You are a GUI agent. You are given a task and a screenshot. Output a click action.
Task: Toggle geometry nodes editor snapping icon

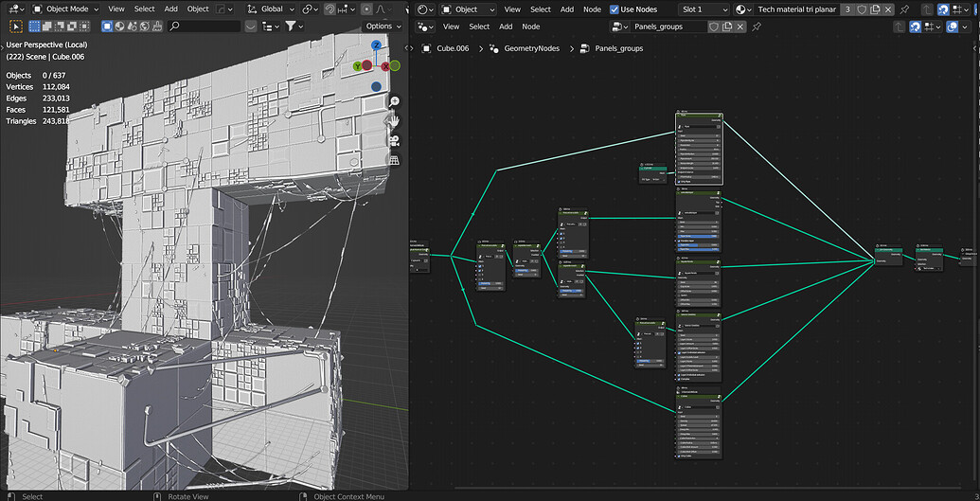[x=915, y=27]
